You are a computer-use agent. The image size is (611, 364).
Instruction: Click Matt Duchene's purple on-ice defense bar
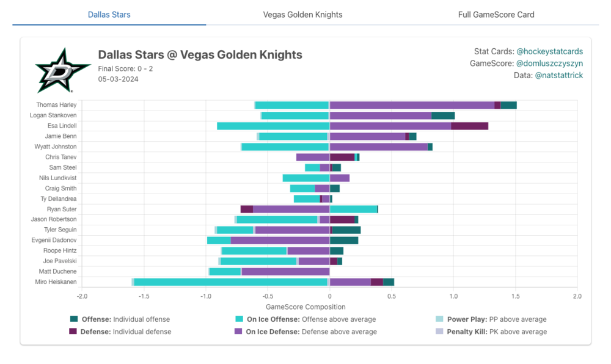[x=285, y=271]
